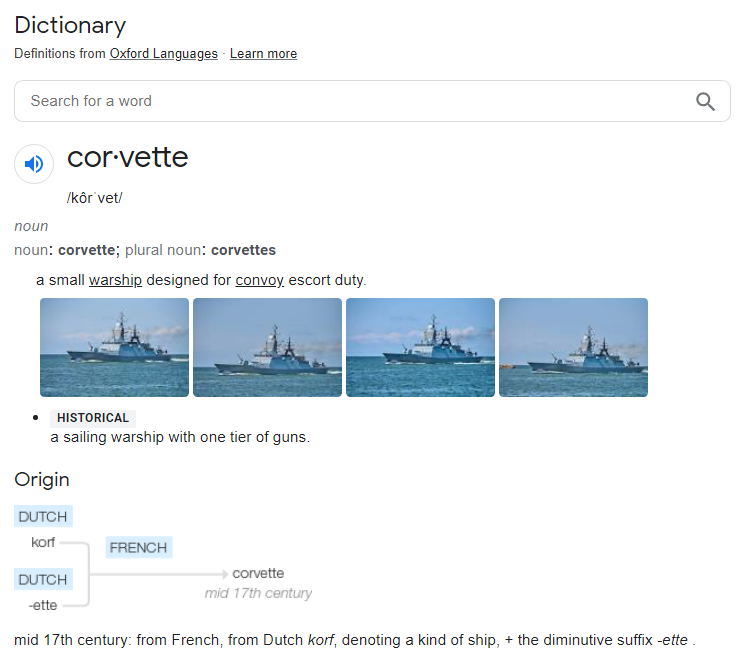Click the DUTCH label above -ette
739x669 pixels.
point(43,579)
